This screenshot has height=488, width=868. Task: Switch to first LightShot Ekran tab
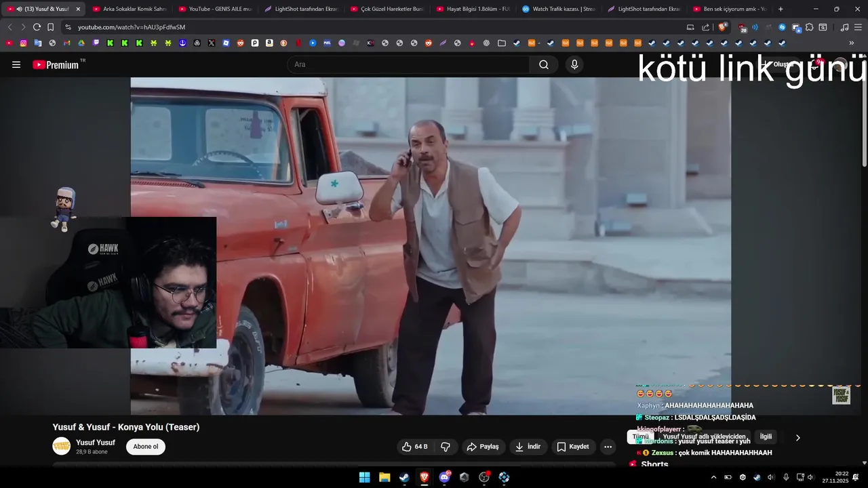[300, 9]
